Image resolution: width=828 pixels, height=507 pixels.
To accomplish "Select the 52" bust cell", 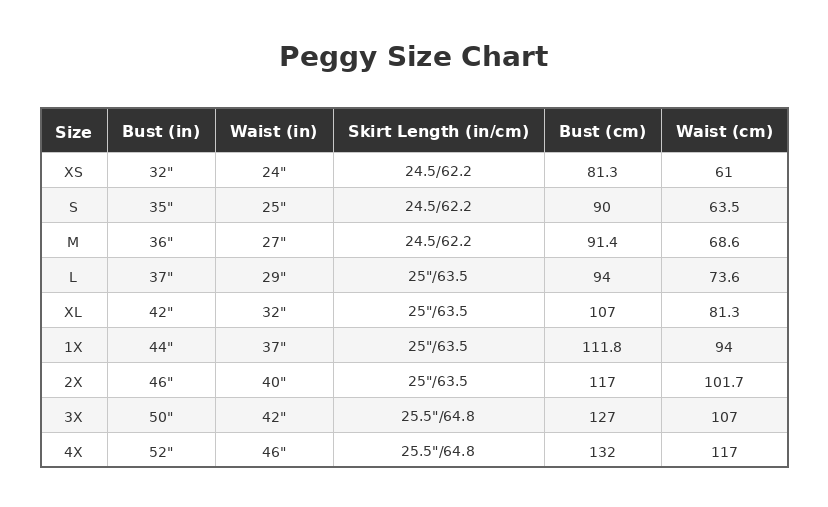I will [x=161, y=452].
